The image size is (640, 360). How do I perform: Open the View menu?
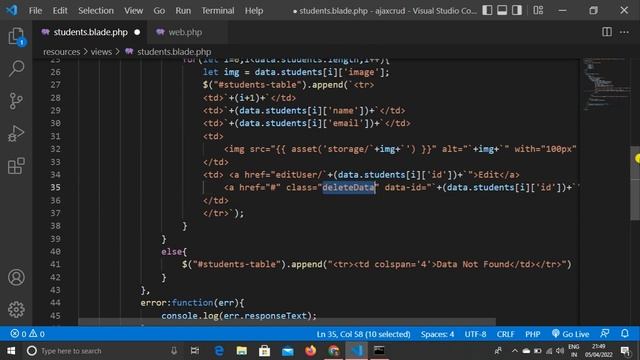pyautogui.click(x=133, y=11)
